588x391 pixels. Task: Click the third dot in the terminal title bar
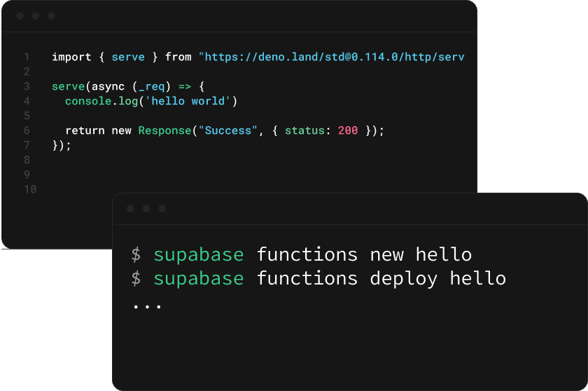[162, 209]
